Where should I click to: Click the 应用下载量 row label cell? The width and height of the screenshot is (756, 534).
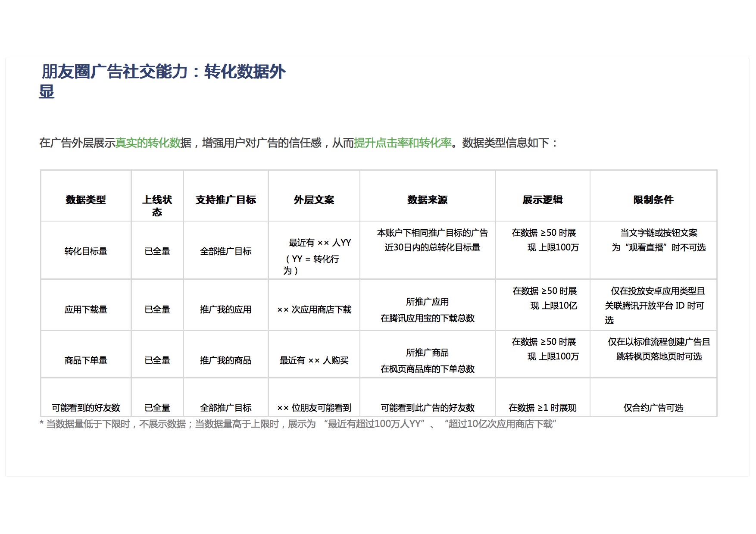pos(86,309)
